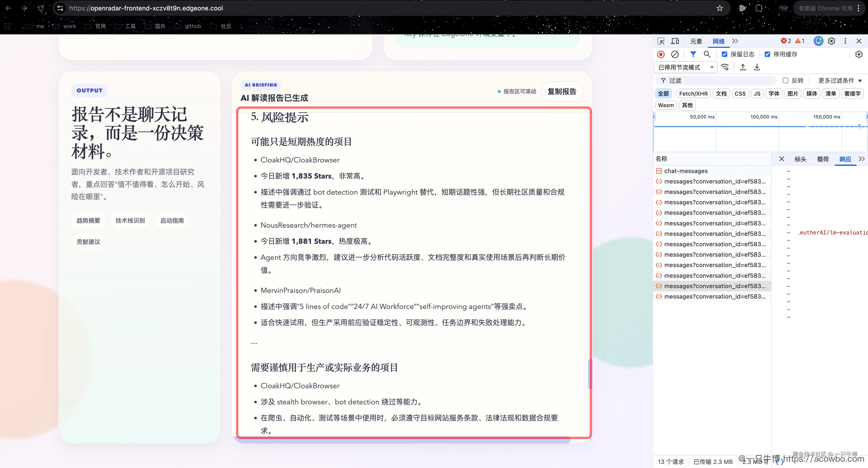Export HAR file with the download arrow
This screenshot has height=468, width=868.
click(757, 67)
